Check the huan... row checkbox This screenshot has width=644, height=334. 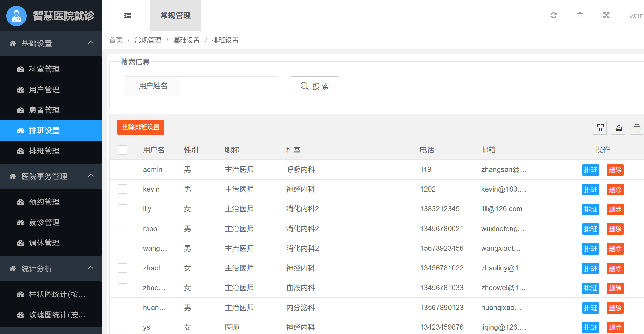[x=123, y=308]
